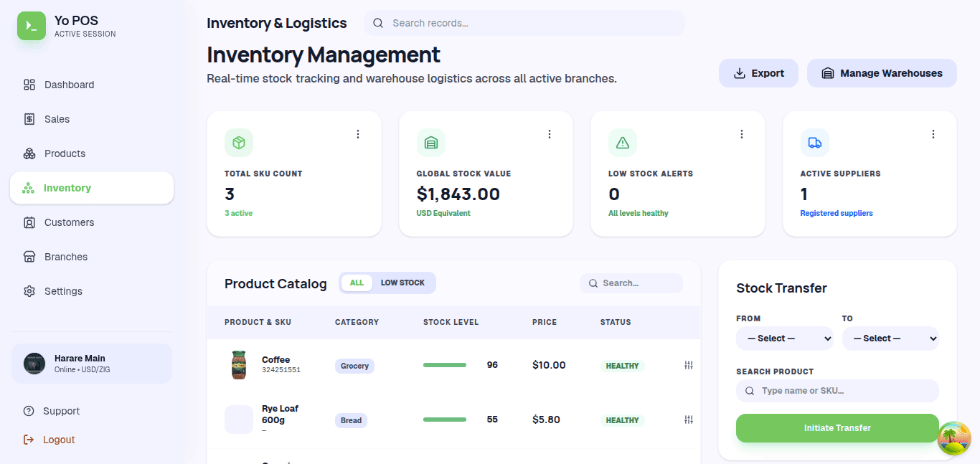Open the Total SKU Count card menu
Screen dimensions: 980x464
[x=358, y=134]
